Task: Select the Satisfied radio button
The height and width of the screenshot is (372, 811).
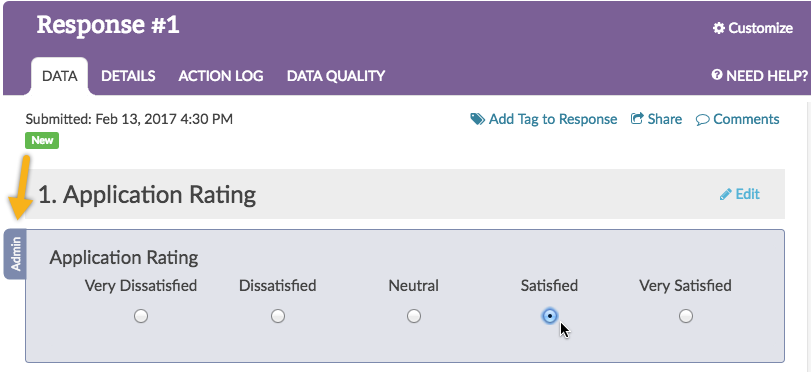Action: tap(550, 316)
